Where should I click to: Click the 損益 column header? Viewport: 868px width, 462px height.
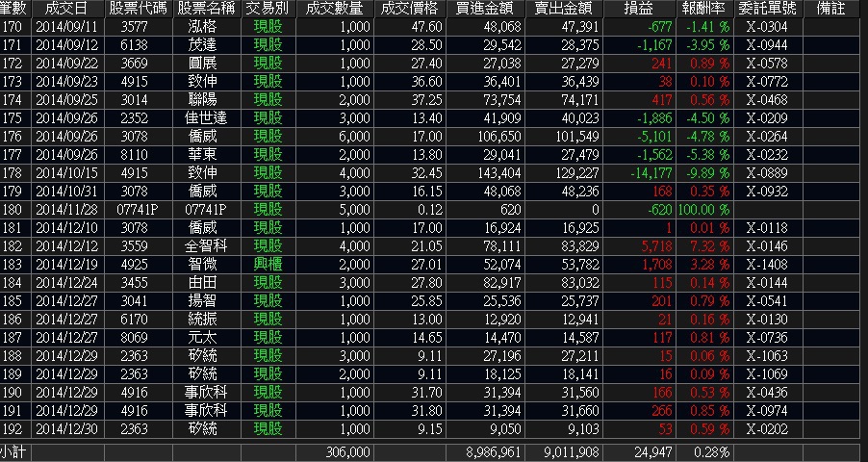point(639,9)
